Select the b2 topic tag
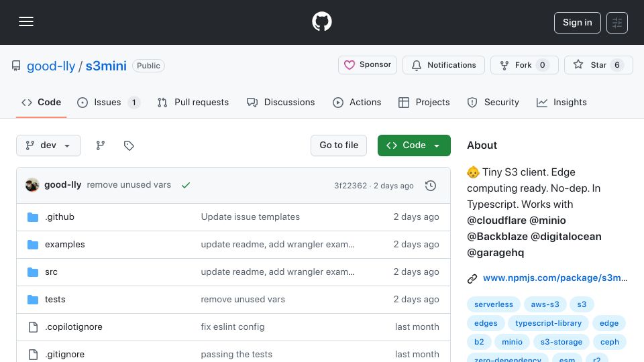The height and width of the screenshot is (362, 644). [479, 342]
